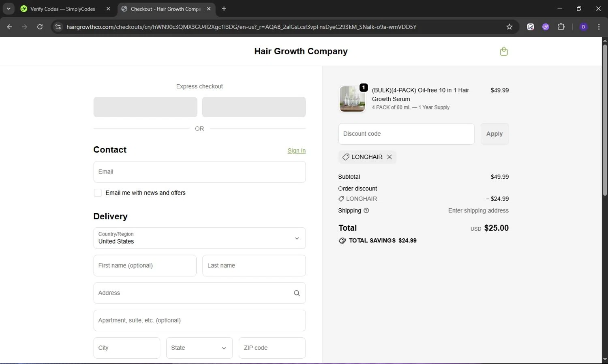This screenshot has width=608, height=364.
Task: Click the Apartment, suite, etc. field
Action: [x=199, y=321]
